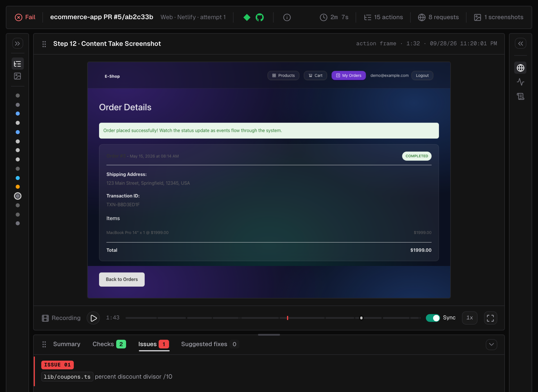This screenshot has height=392, width=538.
Task: Expand the left sidebar with double chevron
Action: tap(17, 44)
